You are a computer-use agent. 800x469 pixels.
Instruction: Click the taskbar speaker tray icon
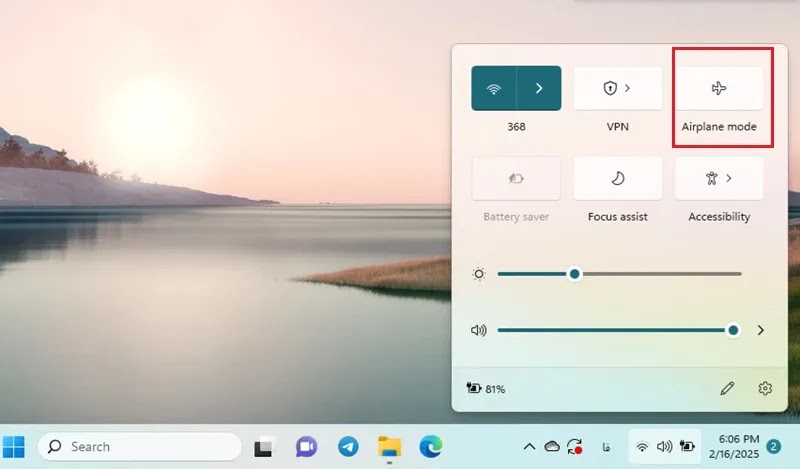664,447
